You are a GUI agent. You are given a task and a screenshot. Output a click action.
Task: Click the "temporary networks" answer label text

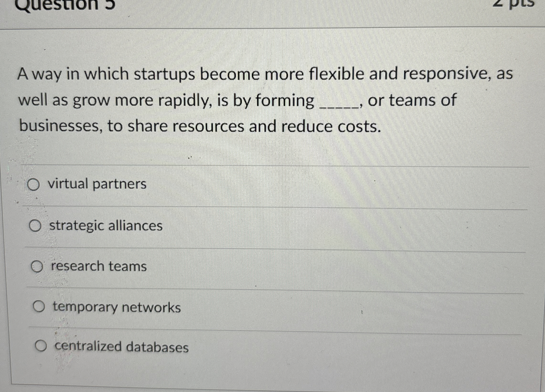coord(117,307)
